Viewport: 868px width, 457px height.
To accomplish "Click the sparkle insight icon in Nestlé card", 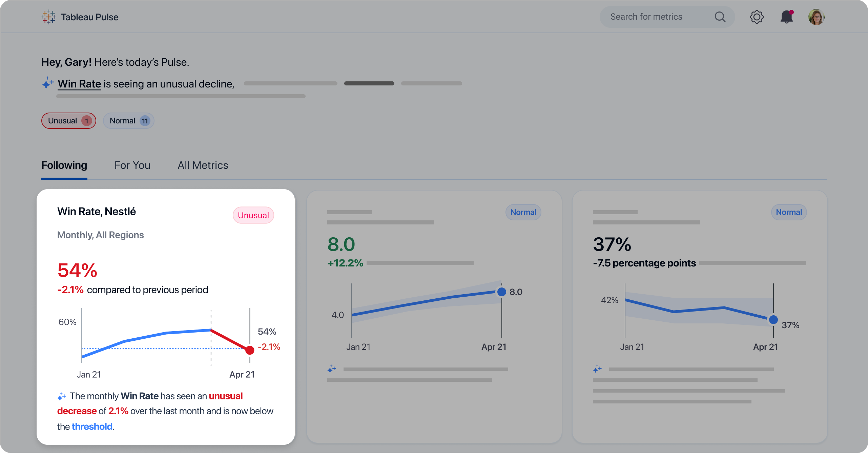I will pos(62,396).
